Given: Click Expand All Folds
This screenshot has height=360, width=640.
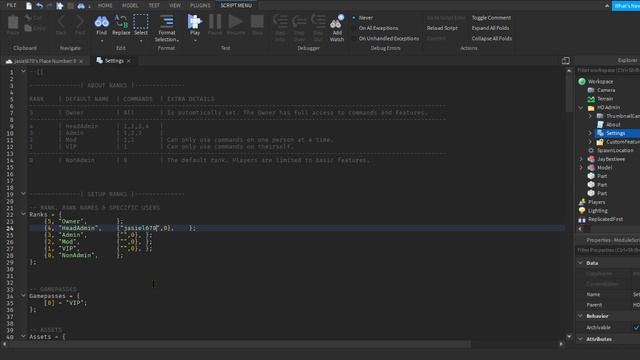Looking at the screenshot, I should pos(490,28).
